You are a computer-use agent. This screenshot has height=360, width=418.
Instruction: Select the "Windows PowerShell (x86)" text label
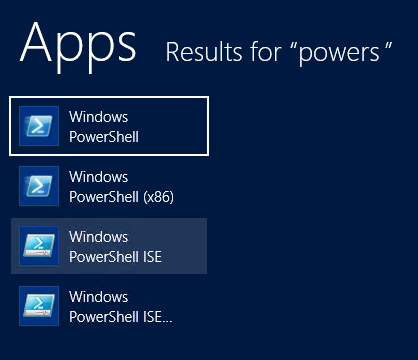coord(121,187)
